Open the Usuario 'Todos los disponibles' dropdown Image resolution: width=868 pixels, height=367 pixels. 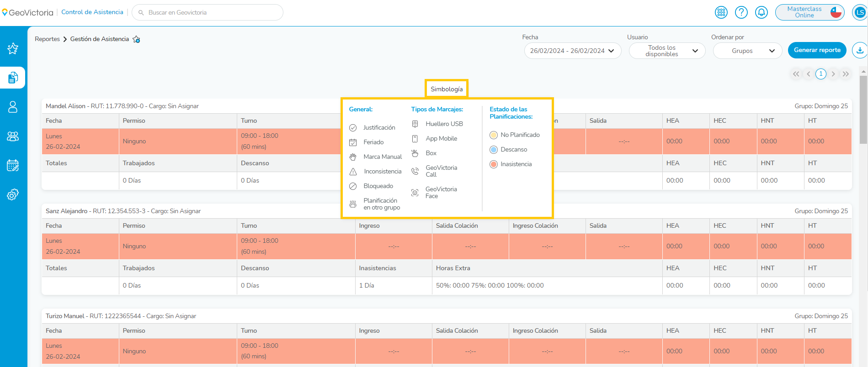coord(667,51)
